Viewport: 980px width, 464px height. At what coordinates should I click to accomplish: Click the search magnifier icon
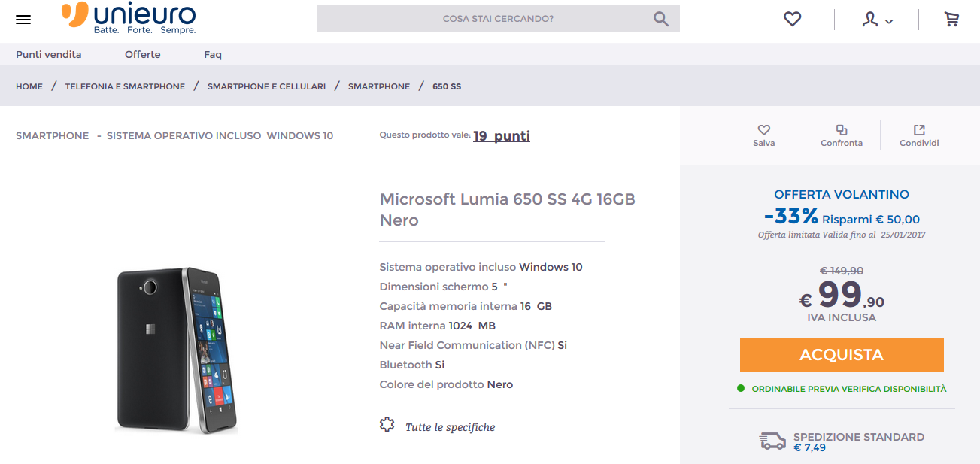tap(661, 19)
